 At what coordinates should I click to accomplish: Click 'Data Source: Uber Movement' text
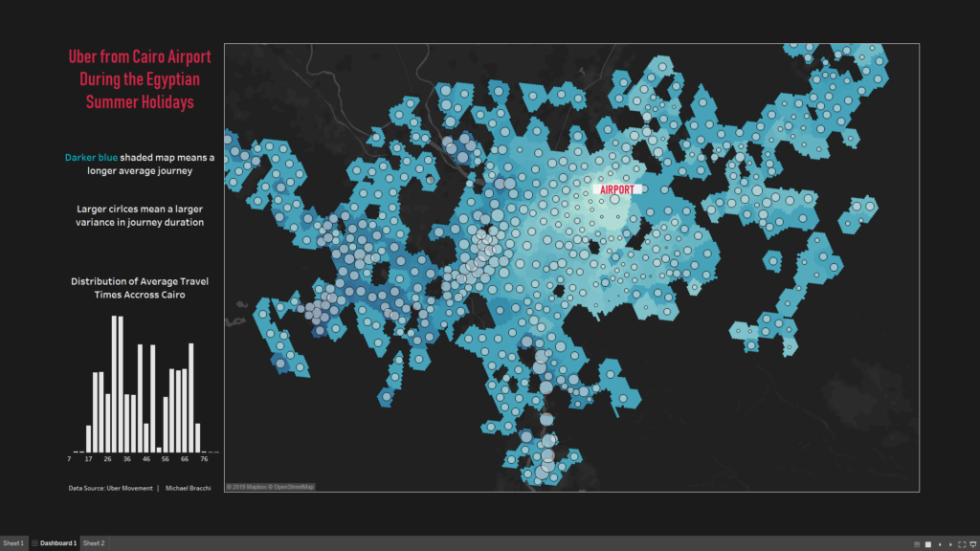tap(111, 489)
